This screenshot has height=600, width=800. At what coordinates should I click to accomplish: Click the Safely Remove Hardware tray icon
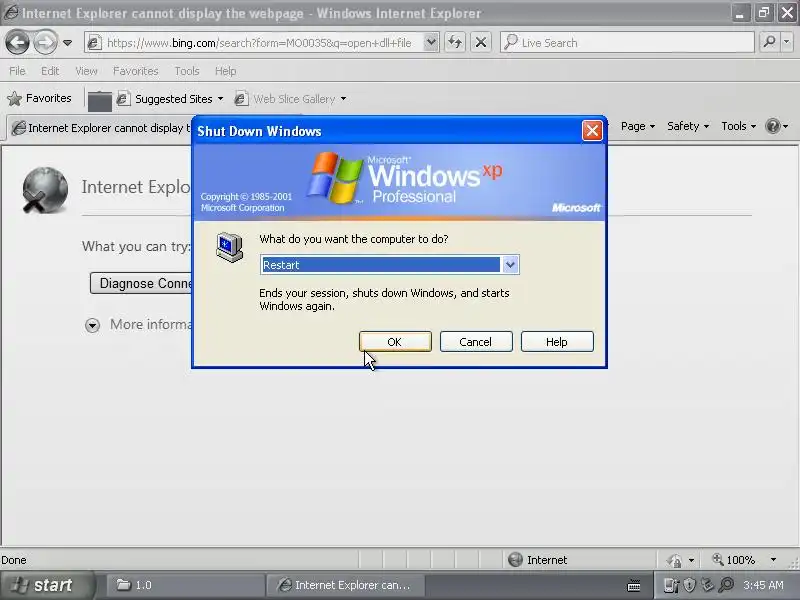point(708,585)
